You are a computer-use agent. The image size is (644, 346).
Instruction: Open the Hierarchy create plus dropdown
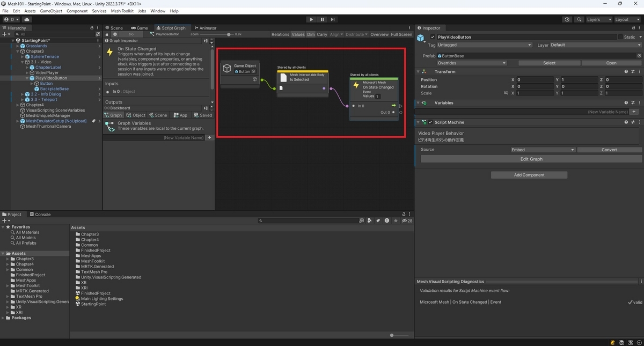click(6, 34)
